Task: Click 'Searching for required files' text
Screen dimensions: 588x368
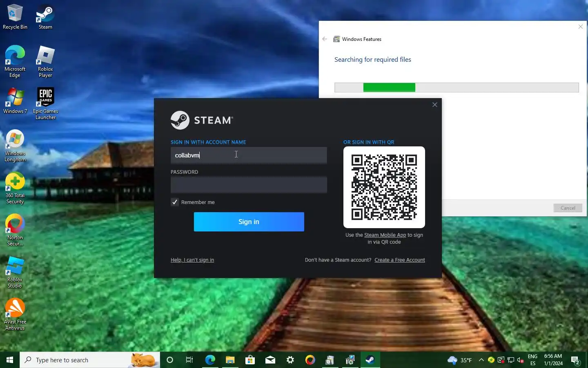Action: (373, 60)
